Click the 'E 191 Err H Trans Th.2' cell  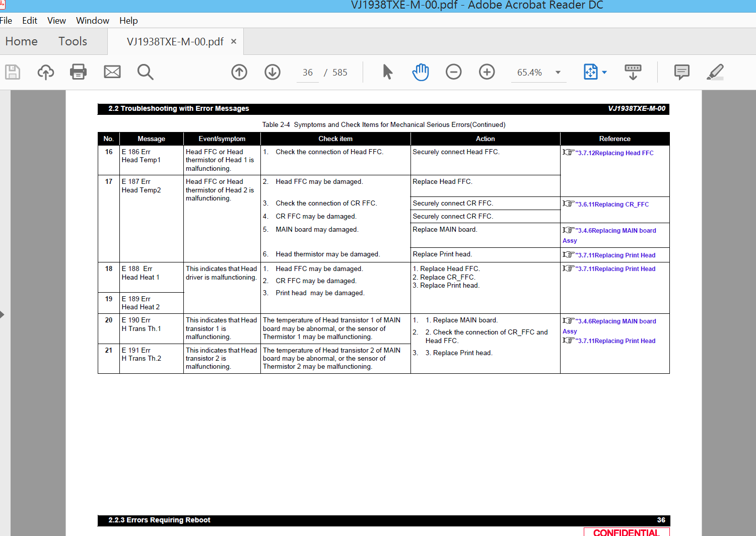(x=152, y=359)
